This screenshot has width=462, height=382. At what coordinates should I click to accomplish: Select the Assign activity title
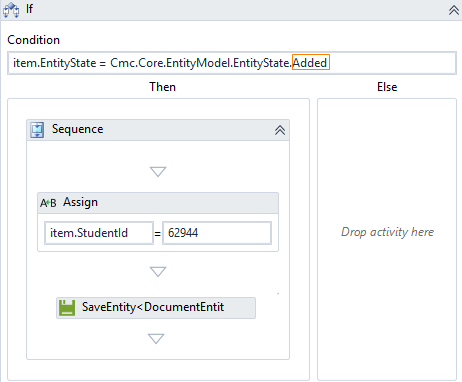[x=81, y=202]
